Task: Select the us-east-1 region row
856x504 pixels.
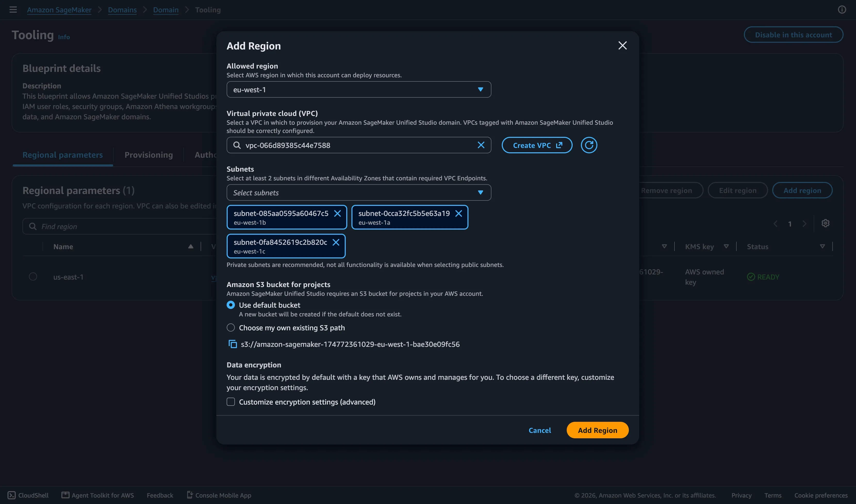Action: 33,276
